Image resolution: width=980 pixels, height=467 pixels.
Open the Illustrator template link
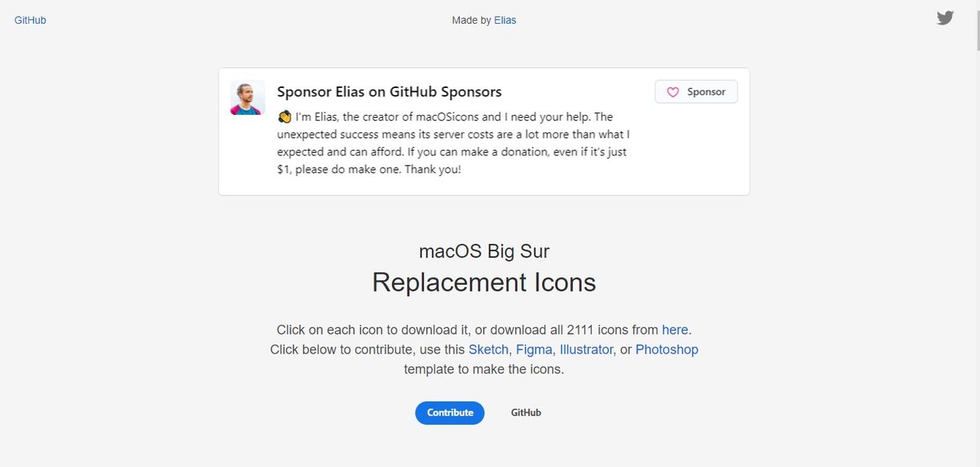pyautogui.click(x=586, y=350)
